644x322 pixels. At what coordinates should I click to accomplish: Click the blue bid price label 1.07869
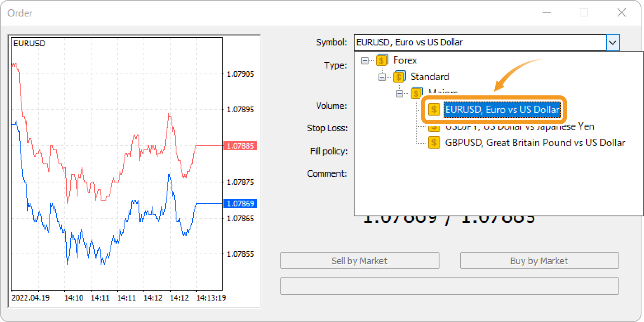240,204
